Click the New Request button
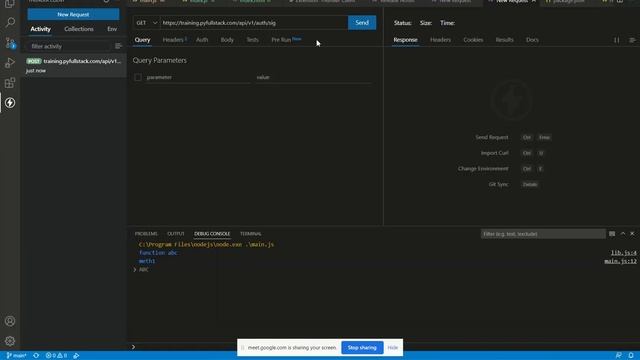The image size is (640, 360). tap(73, 14)
